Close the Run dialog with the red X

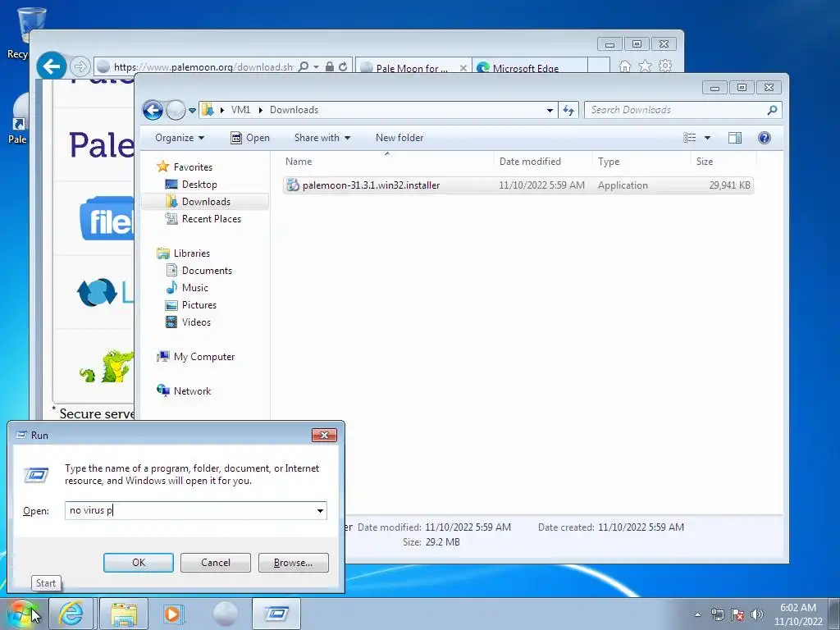coord(324,435)
